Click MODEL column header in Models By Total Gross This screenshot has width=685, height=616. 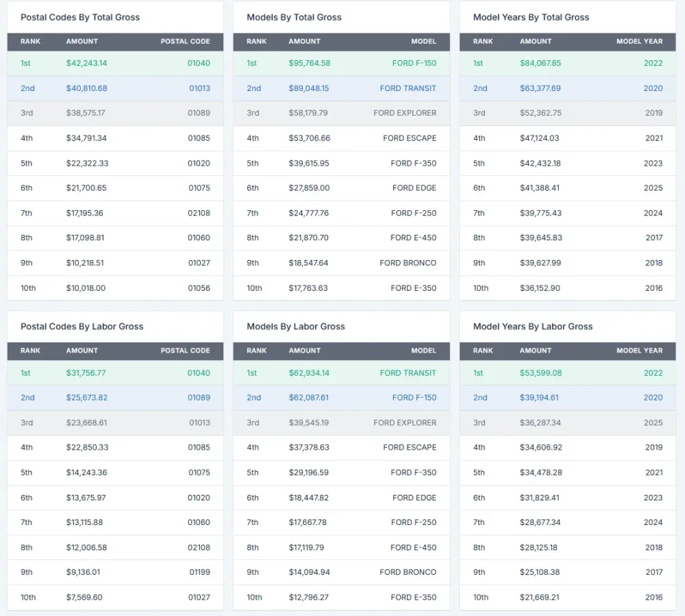point(423,41)
